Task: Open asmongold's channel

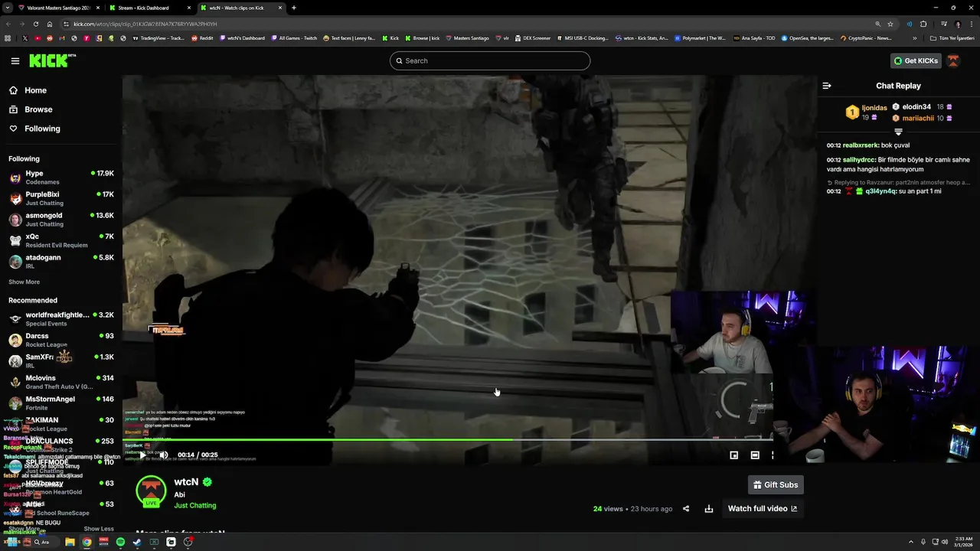Action: 61,220
